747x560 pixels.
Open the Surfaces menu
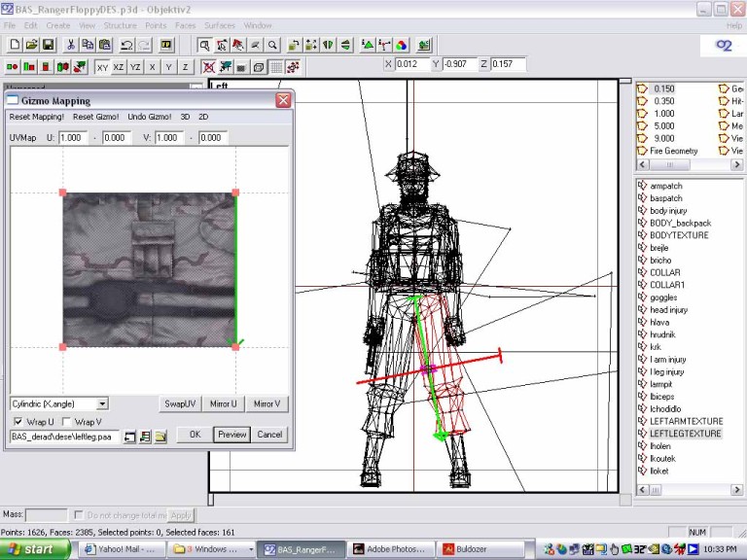pyautogui.click(x=219, y=24)
